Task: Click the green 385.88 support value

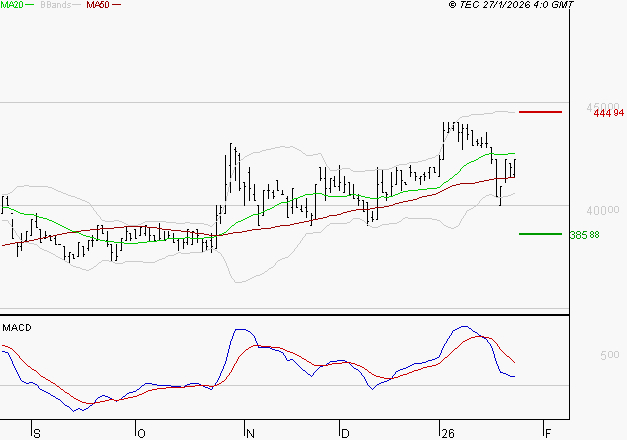Action: [x=585, y=235]
